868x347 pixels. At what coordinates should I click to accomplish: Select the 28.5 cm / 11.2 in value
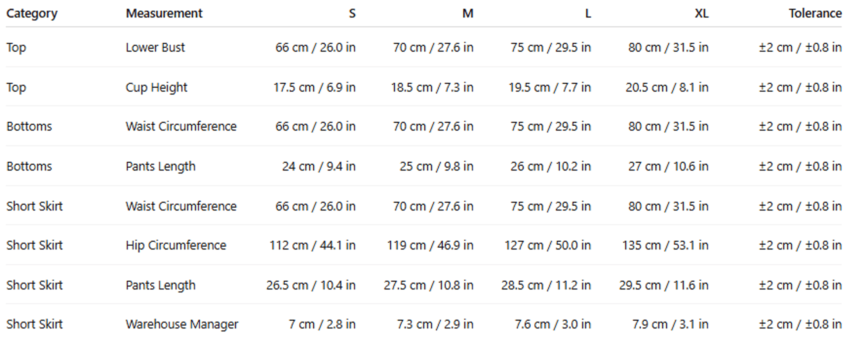point(546,285)
